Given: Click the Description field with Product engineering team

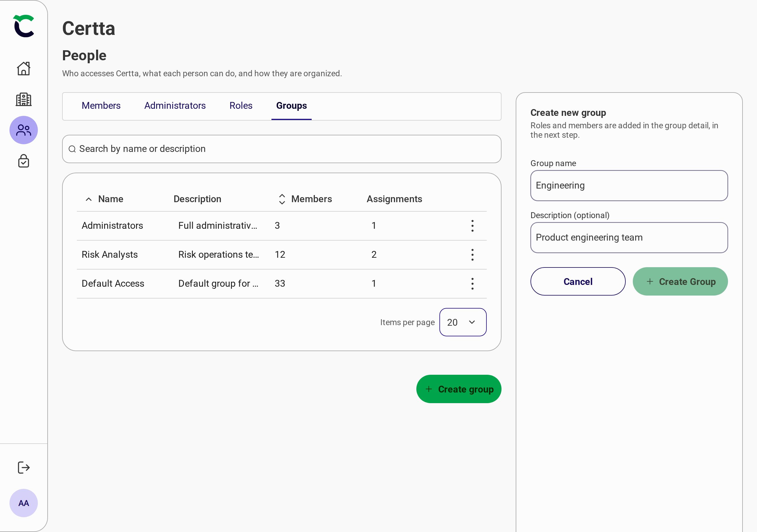Looking at the screenshot, I should tap(629, 238).
